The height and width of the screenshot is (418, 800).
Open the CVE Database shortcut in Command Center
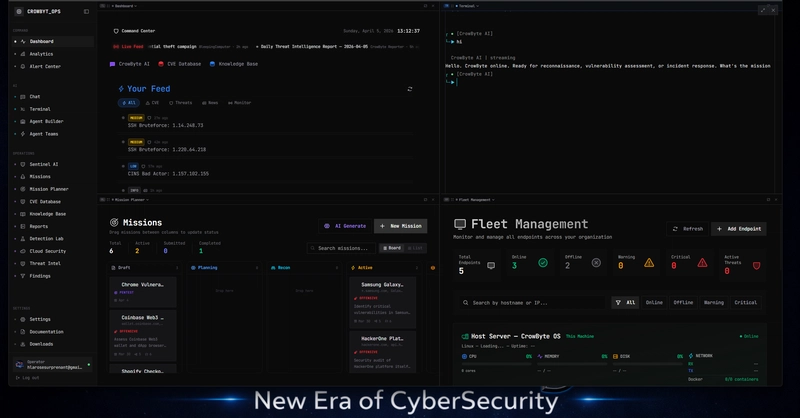179,64
